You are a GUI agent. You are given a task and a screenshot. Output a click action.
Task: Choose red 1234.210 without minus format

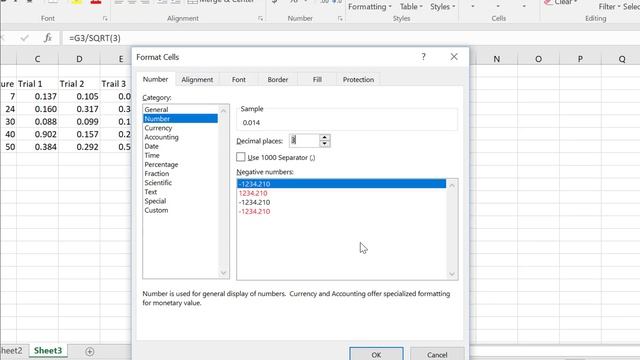(341, 193)
